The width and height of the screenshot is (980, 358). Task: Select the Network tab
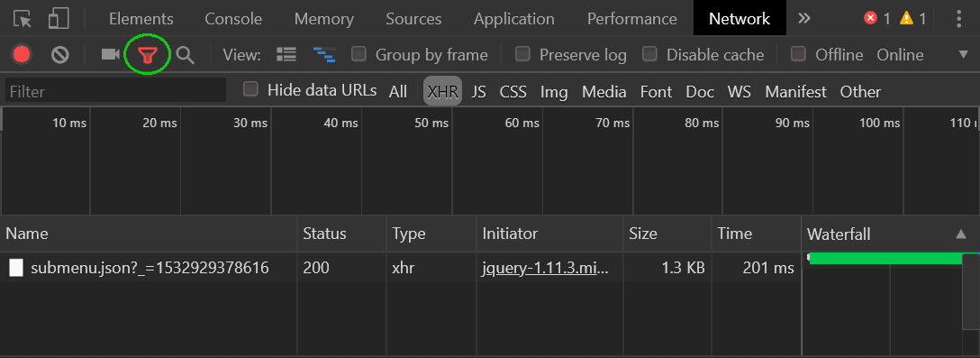coord(740,18)
